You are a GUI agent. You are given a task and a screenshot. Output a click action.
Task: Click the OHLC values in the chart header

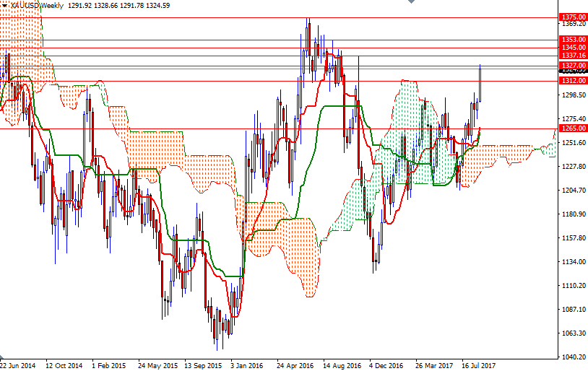[x=118, y=5]
